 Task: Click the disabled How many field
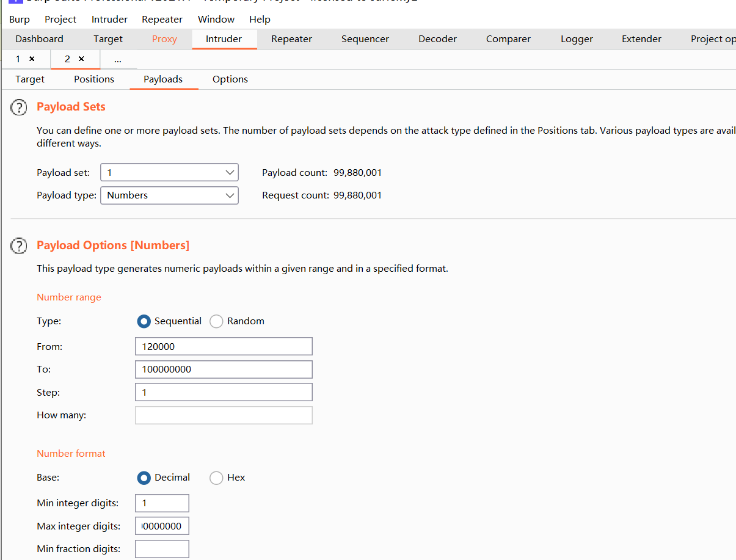pyautogui.click(x=224, y=415)
